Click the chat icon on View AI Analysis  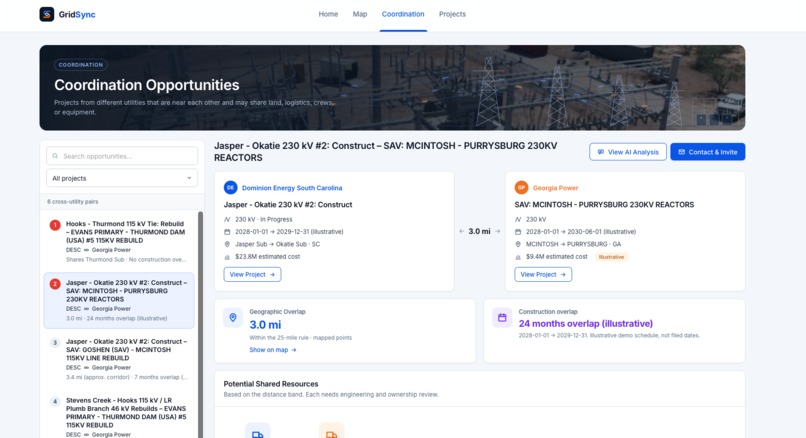[600, 152]
